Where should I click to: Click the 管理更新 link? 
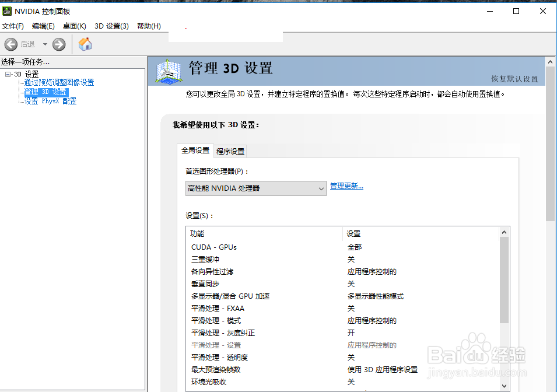[x=346, y=185]
